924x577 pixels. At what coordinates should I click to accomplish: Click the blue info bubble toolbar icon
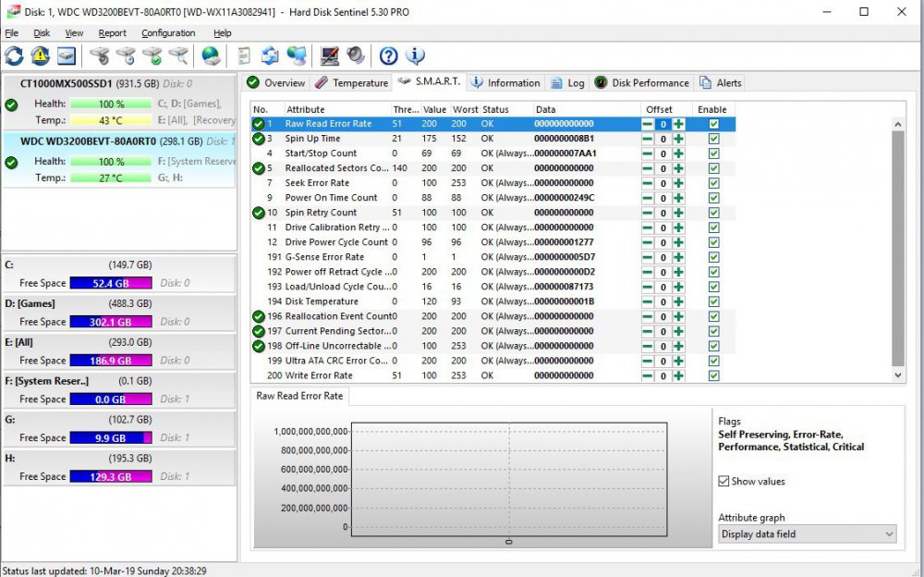point(416,56)
